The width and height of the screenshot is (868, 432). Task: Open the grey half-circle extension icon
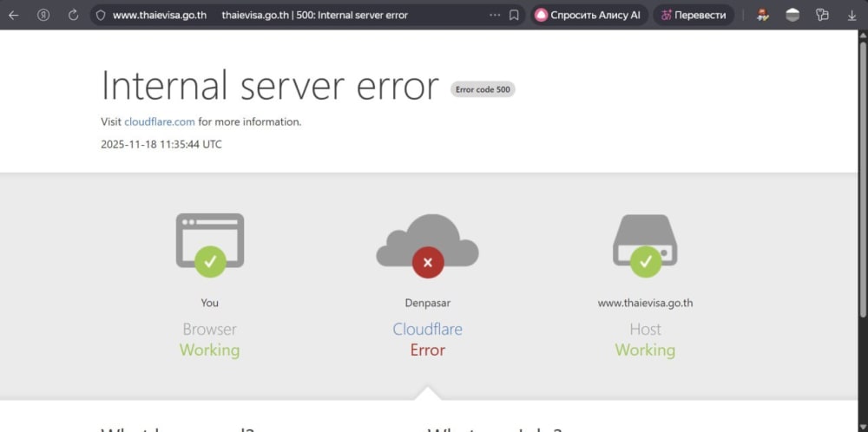pos(792,16)
